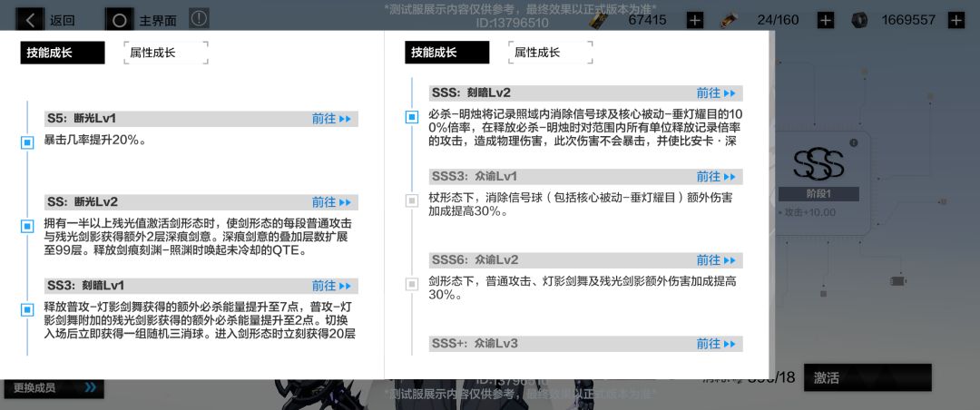Go to SSS3: 众谕Lv1 via the 前往 link
The image size is (980, 410).
click(x=716, y=176)
